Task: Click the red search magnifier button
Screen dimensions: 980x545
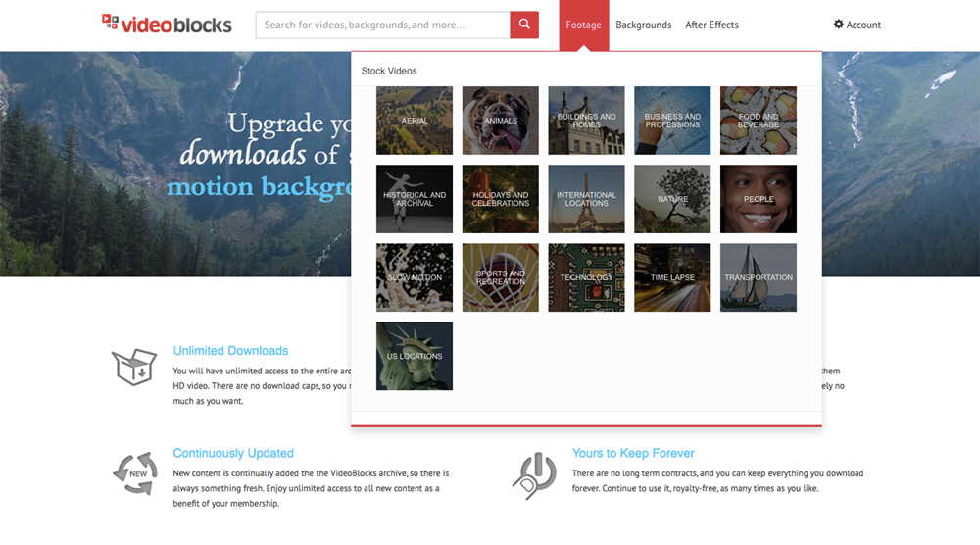Action: (x=524, y=25)
